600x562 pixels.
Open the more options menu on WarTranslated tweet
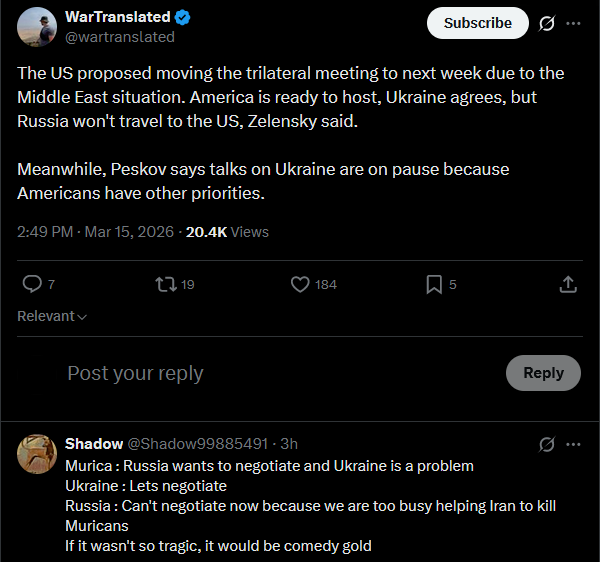[x=573, y=23]
